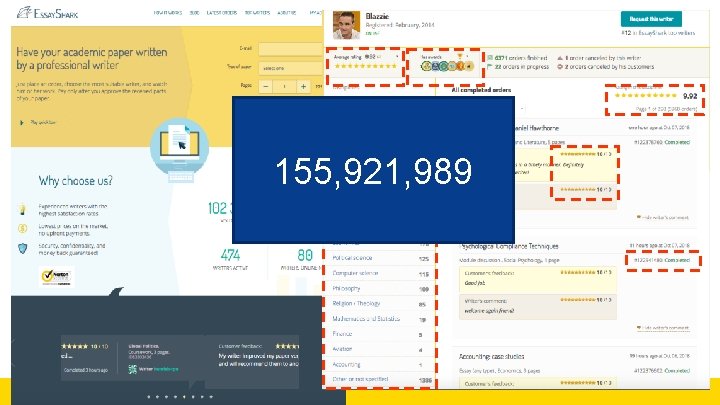Open the Blog menu item
The height and width of the screenshot is (405, 720).
click(x=194, y=13)
